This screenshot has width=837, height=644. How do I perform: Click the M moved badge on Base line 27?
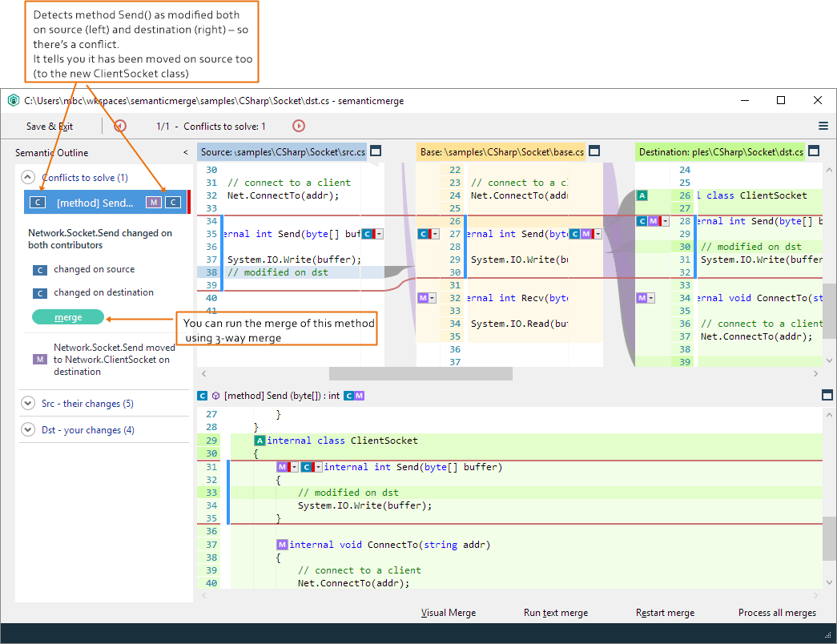click(585, 234)
